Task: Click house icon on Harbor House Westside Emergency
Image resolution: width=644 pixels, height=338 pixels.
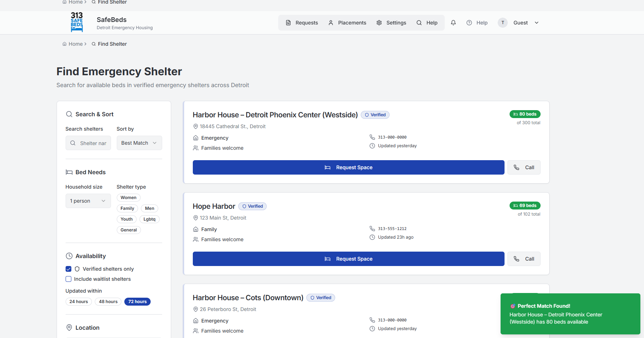Action: click(x=196, y=138)
